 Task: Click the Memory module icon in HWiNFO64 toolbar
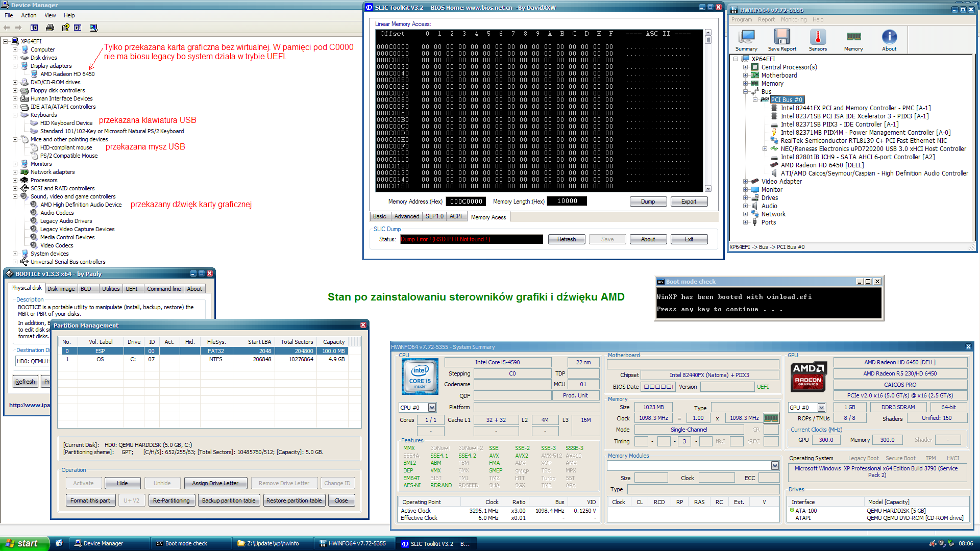[853, 37]
